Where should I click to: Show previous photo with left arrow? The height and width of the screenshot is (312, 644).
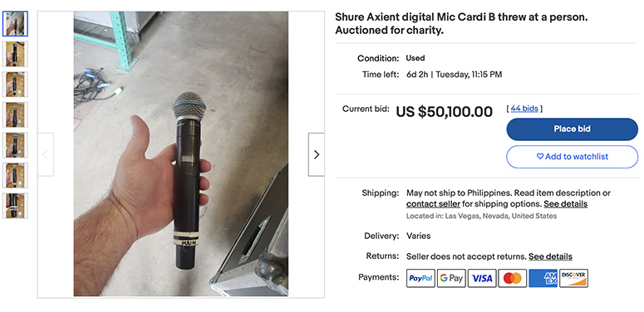click(x=46, y=154)
